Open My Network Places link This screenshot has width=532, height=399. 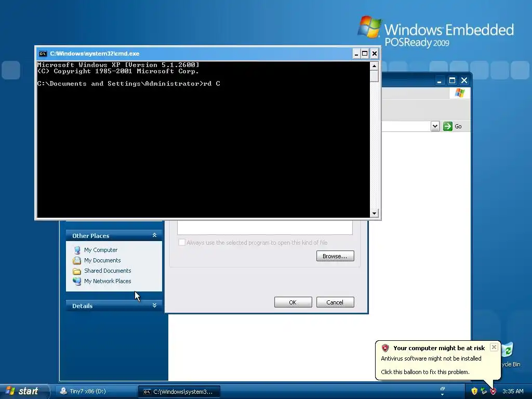point(108,281)
